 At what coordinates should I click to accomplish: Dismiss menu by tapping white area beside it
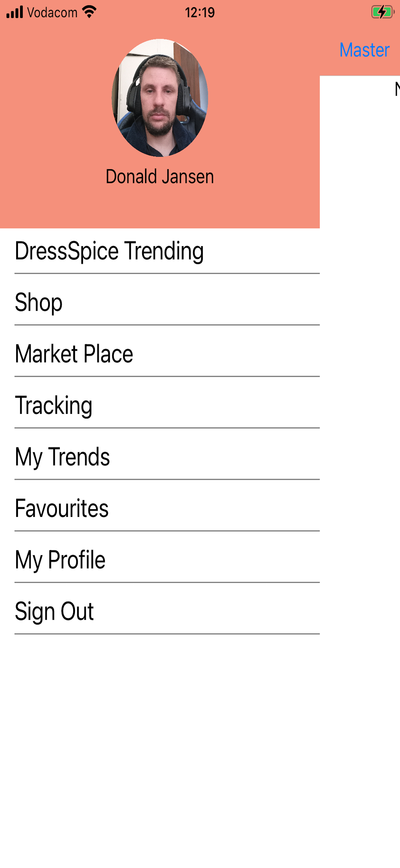[360, 472]
